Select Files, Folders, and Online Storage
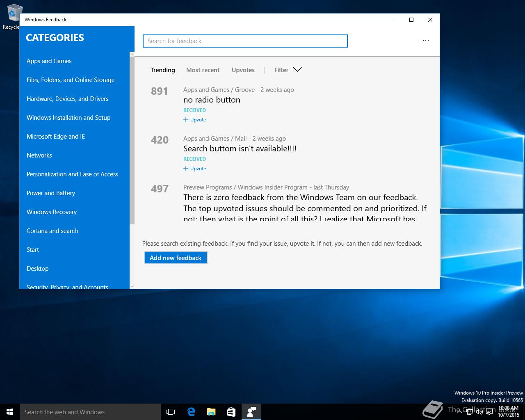 click(x=71, y=80)
